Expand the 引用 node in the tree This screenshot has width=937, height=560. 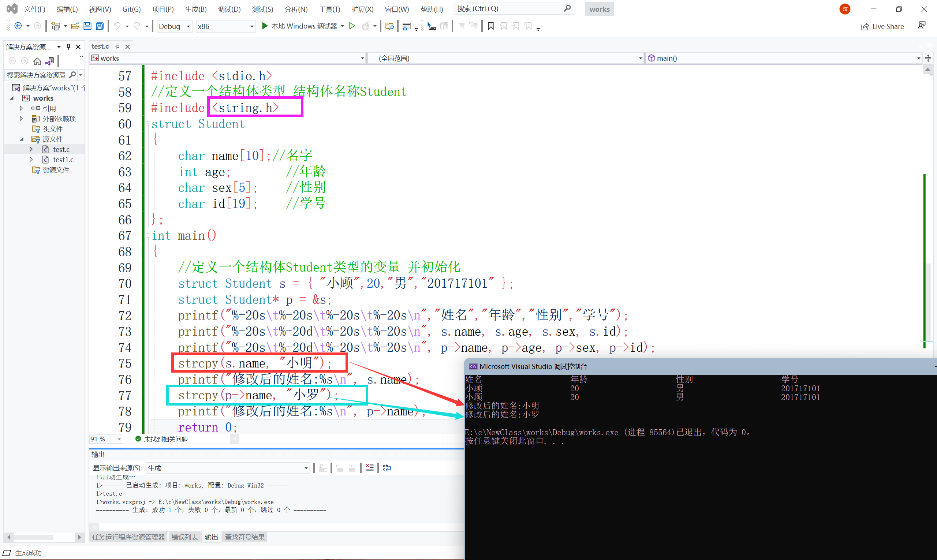click(22, 108)
